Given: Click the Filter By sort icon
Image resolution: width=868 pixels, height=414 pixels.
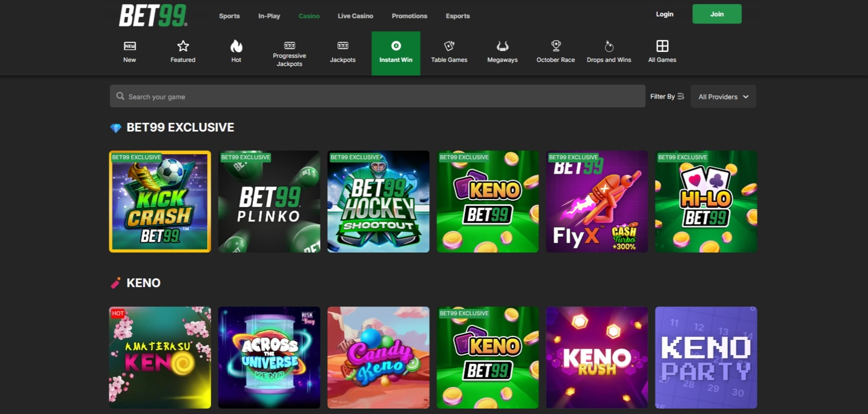Looking at the screenshot, I should point(681,96).
